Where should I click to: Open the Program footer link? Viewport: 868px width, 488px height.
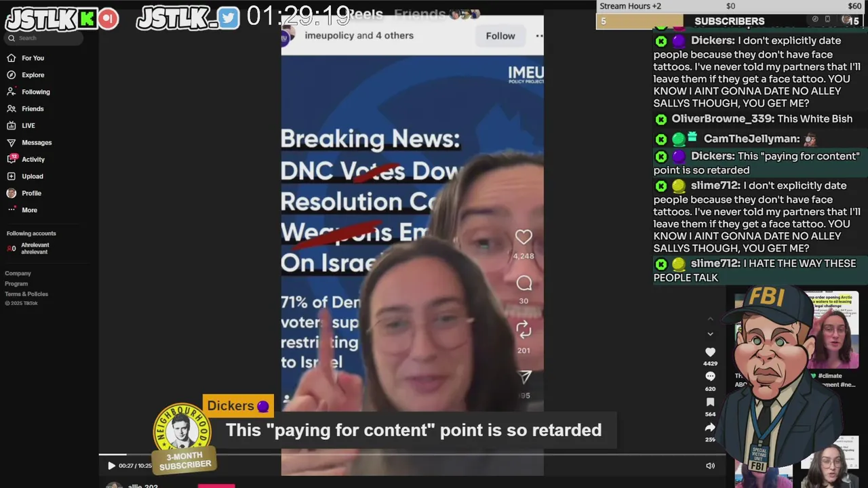coord(16,284)
